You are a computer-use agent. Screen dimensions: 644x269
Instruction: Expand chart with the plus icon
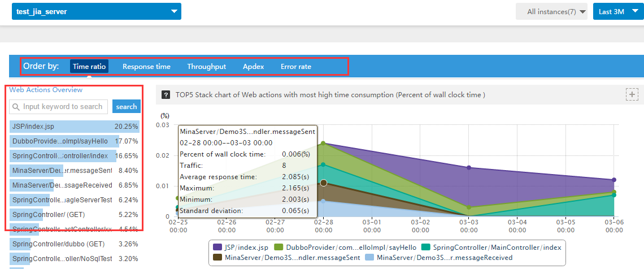point(632,95)
